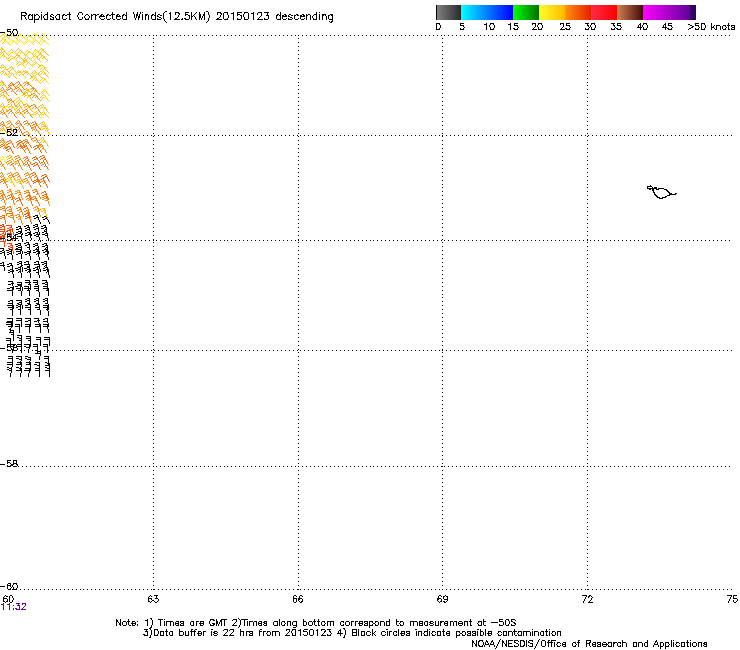Click the purple 11:32 time label
740x650 pixels.
(x=14, y=607)
